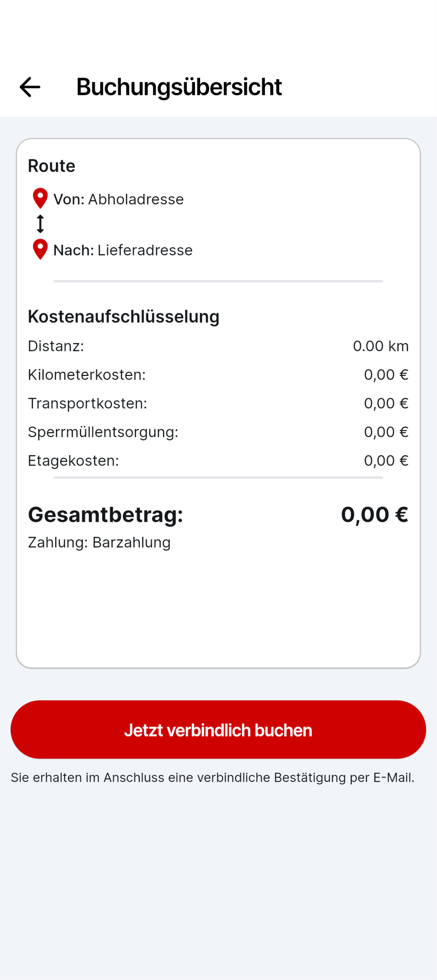Go back using the arrow icon

pos(30,87)
